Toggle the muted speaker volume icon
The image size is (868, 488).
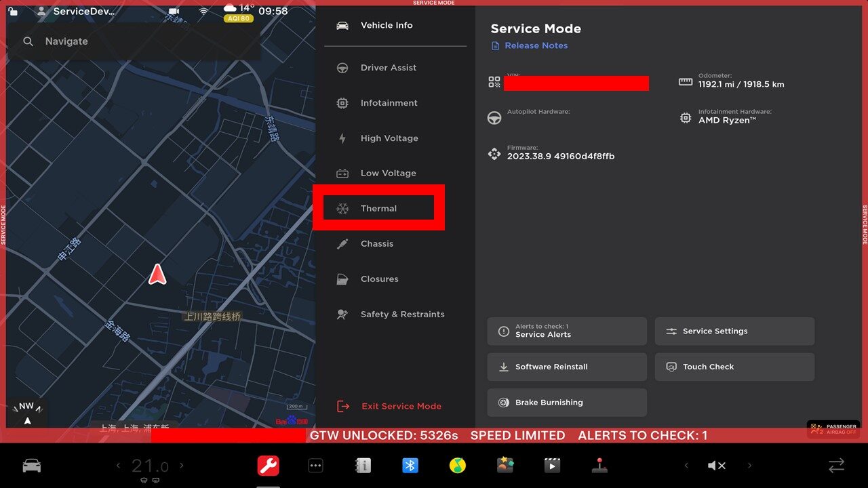point(717,466)
